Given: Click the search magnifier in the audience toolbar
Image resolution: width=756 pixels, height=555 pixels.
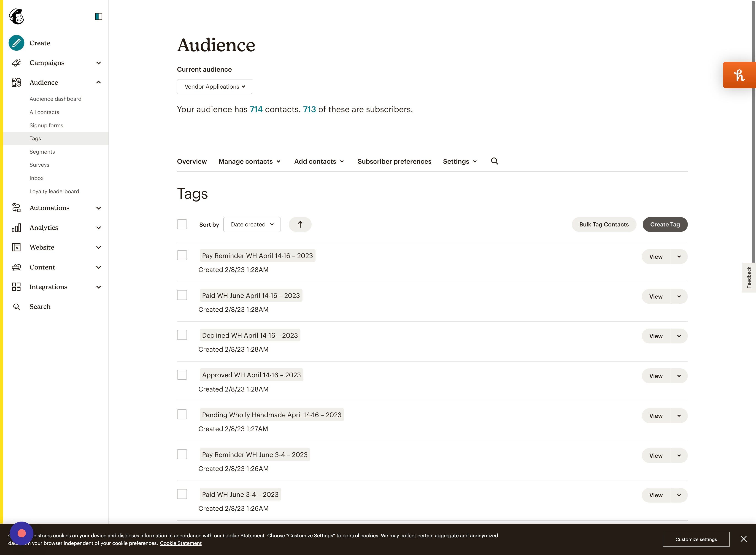Looking at the screenshot, I should pos(494,161).
